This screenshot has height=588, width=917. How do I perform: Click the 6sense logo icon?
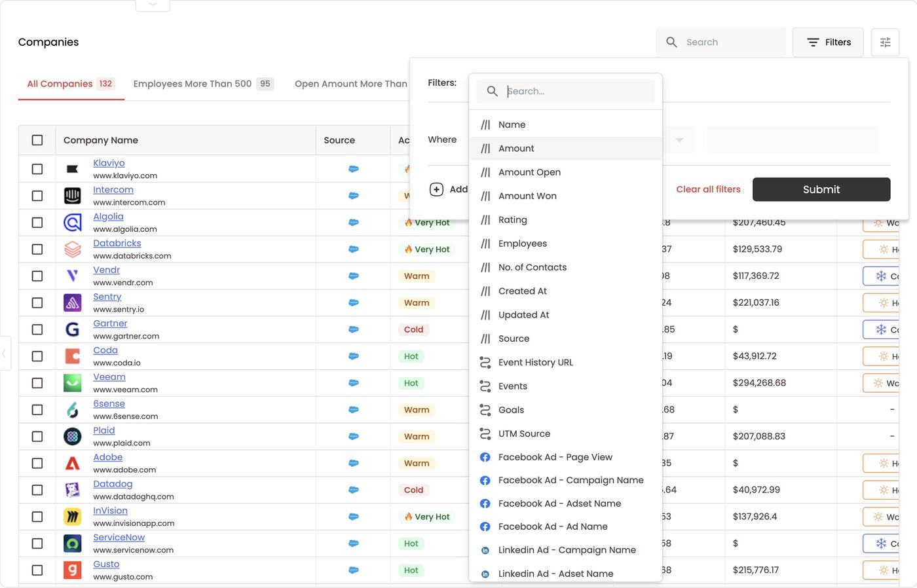click(x=73, y=410)
